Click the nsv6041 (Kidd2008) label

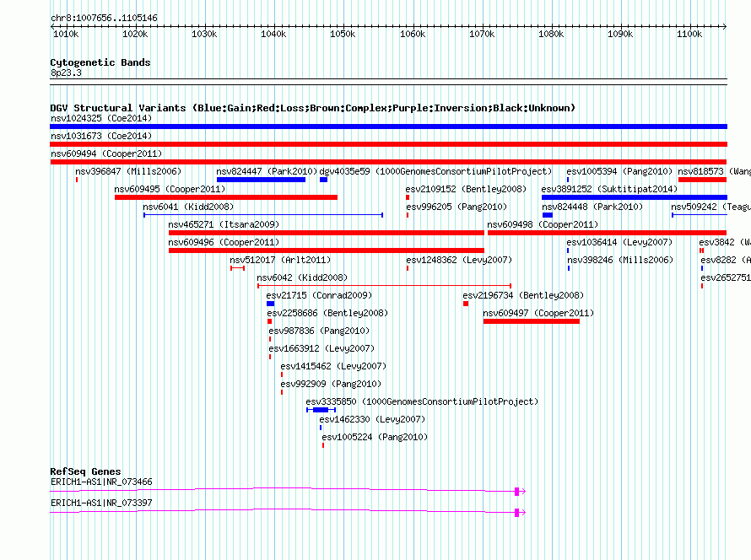point(188,207)
